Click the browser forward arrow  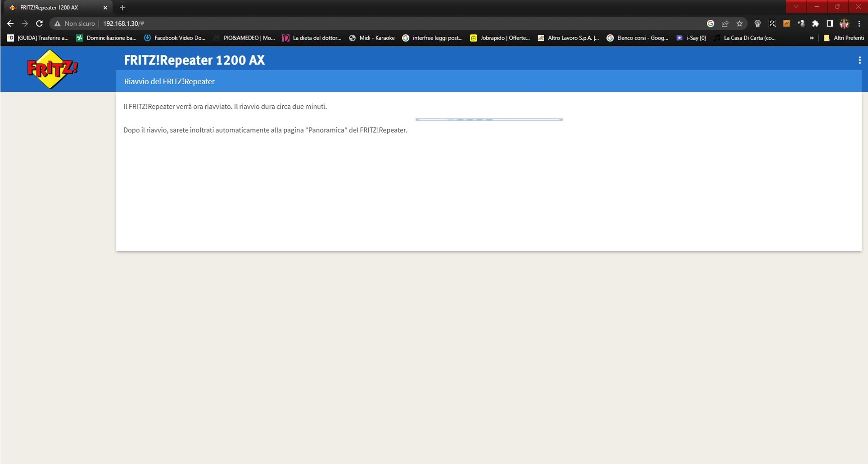point(25,23)
